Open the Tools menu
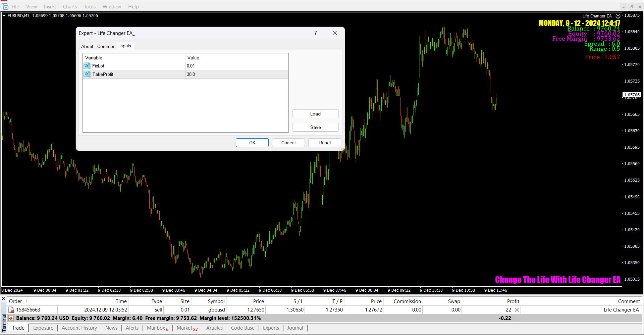644x335 pixels. tap(90, 7)
